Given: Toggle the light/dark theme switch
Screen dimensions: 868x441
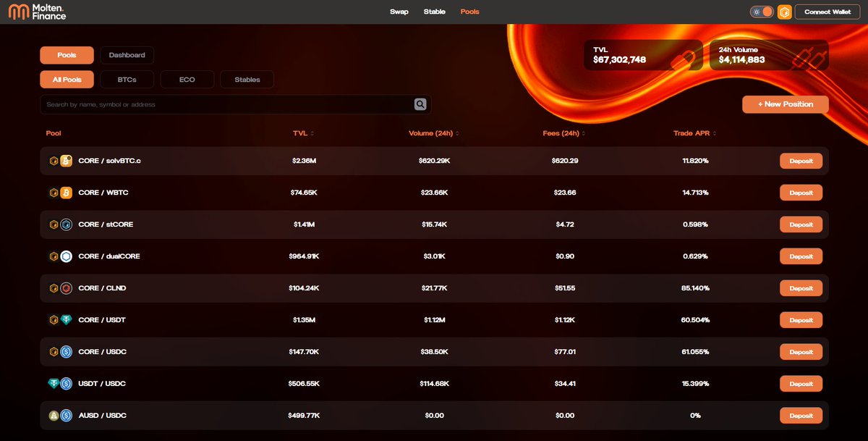Looking at the screenshot, I should click(762, 12).
